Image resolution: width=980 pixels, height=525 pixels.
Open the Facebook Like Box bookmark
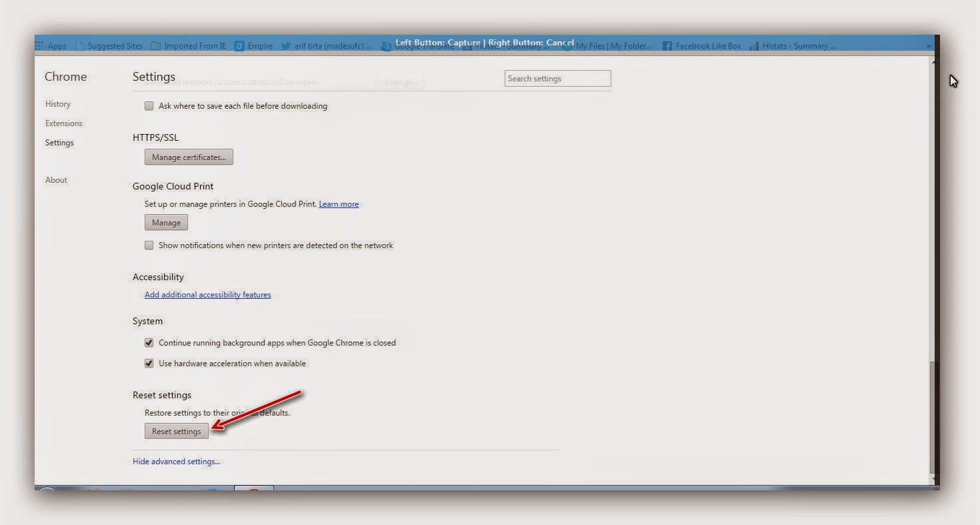[x=702, y=46]
